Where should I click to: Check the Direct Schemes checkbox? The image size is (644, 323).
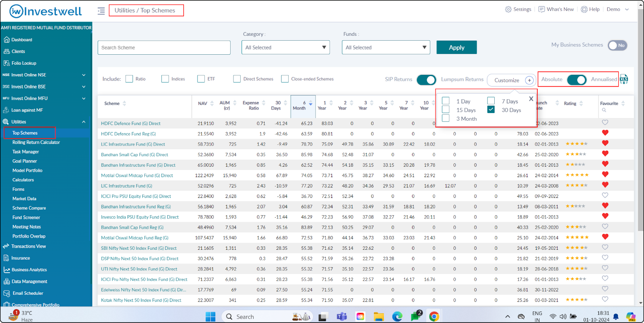(237, 79)
